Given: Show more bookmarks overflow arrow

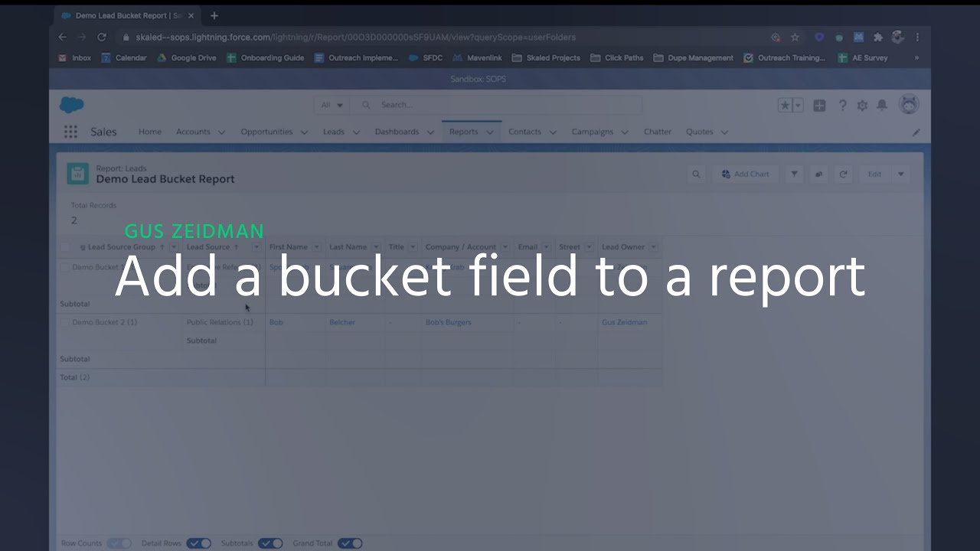Looking at the screenshot, I should tap(916, 57).
